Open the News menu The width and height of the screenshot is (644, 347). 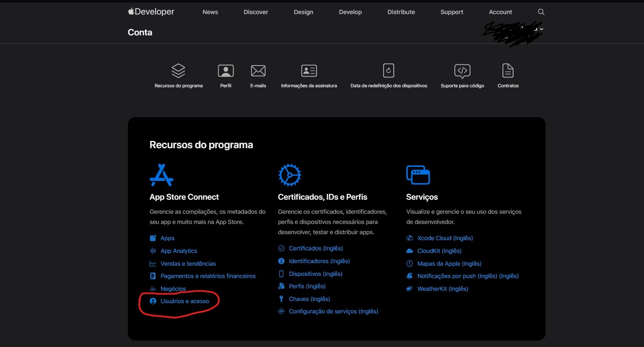click(x=210, y=12)
